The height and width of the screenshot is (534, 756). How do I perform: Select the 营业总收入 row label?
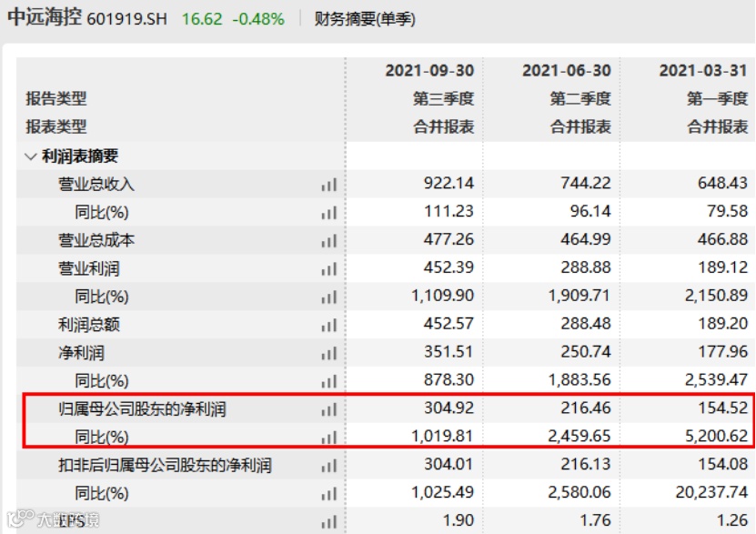[x=96, y=184]
